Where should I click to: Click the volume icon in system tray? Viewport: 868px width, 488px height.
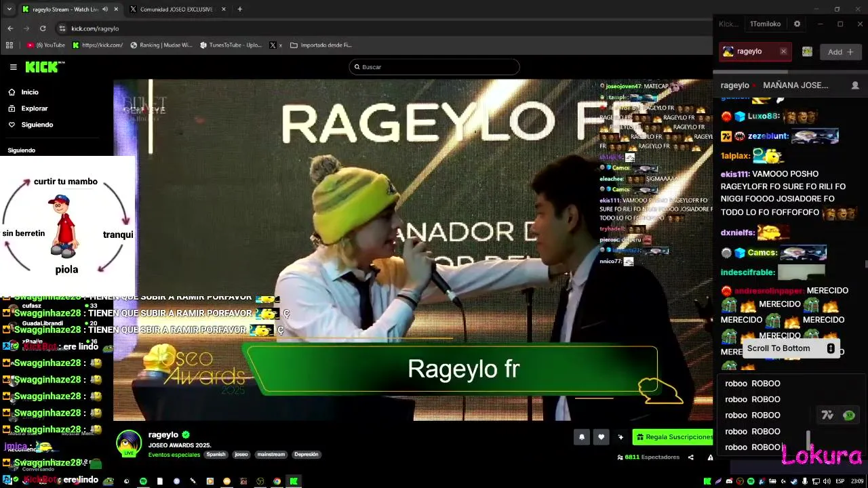pos(827,481)
